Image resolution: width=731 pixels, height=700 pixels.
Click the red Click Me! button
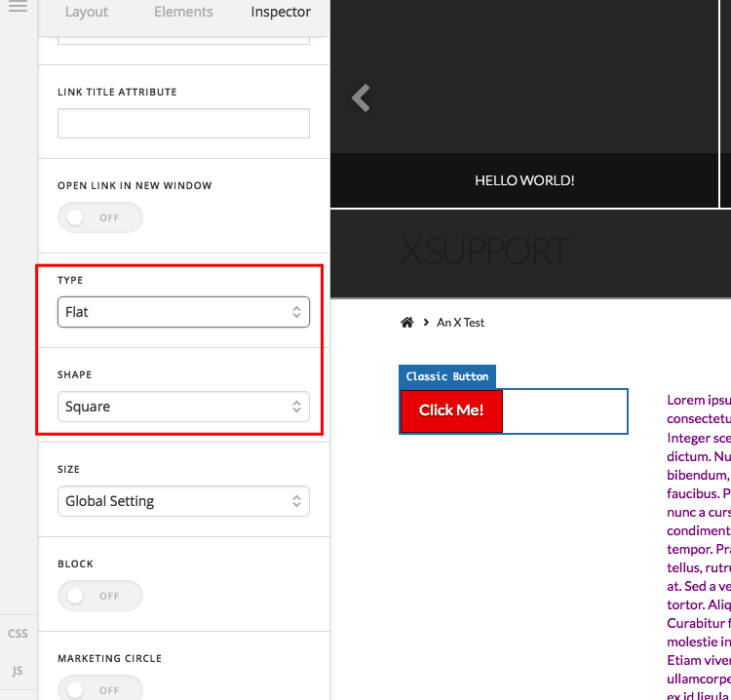(451, 410)
